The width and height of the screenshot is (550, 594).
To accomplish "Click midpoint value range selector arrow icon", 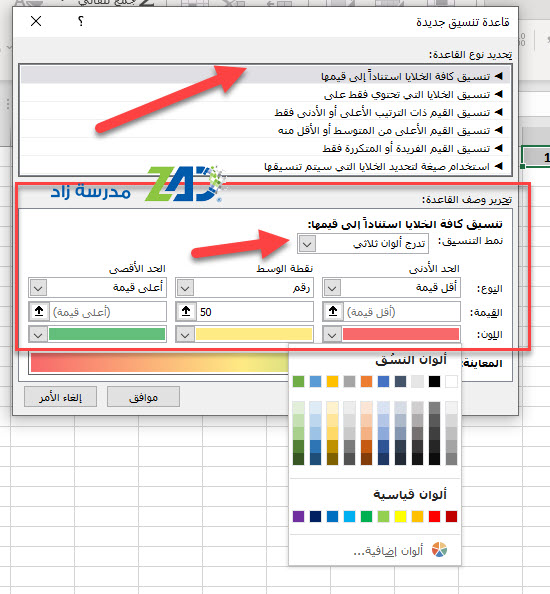I will [186, 311].
